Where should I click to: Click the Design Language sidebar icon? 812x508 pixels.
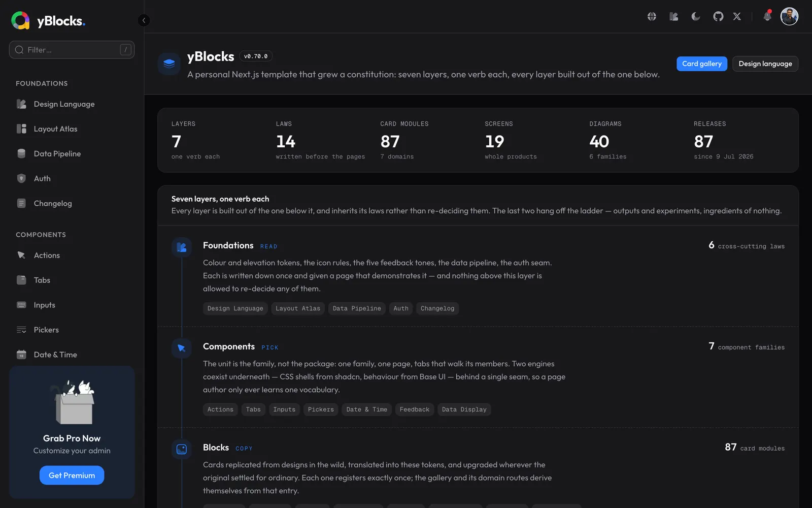[x=21, y=104]
